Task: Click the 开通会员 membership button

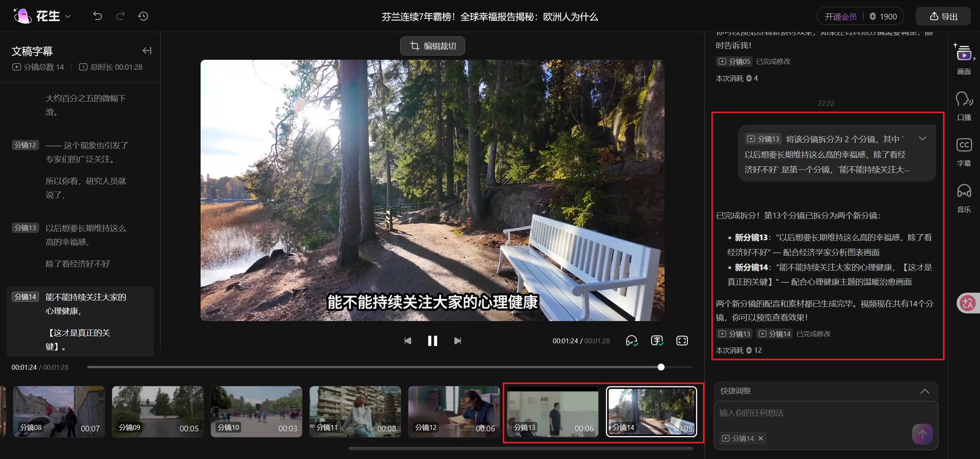Action: click(840, 16)
